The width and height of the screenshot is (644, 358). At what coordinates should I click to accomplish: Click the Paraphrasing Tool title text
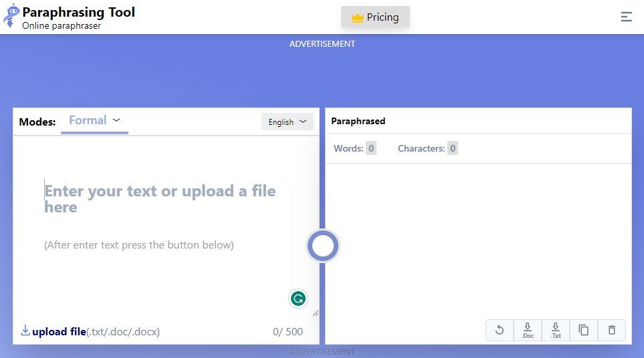78,12
